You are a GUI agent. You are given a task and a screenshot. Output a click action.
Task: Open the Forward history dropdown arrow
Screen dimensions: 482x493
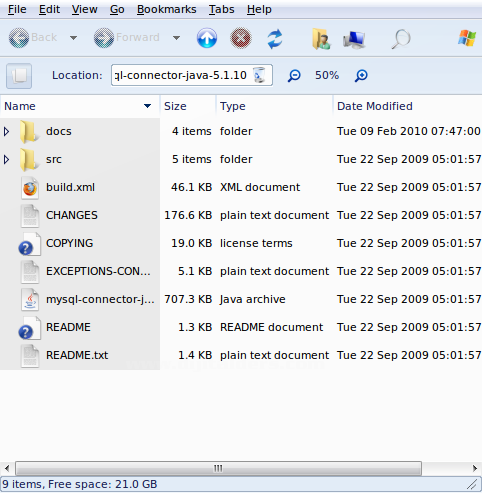176,38
